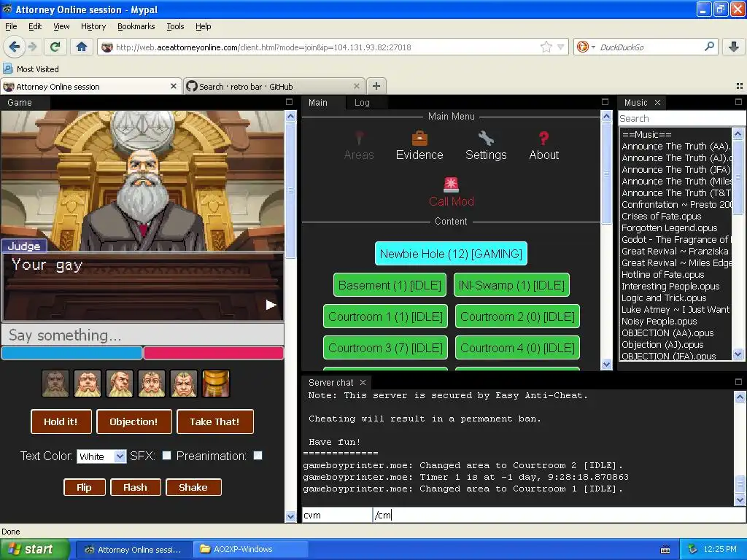Click the Main panel scroll down arrow
The width and height of the screenshot is (747, 560).
(x=606, y=365)
